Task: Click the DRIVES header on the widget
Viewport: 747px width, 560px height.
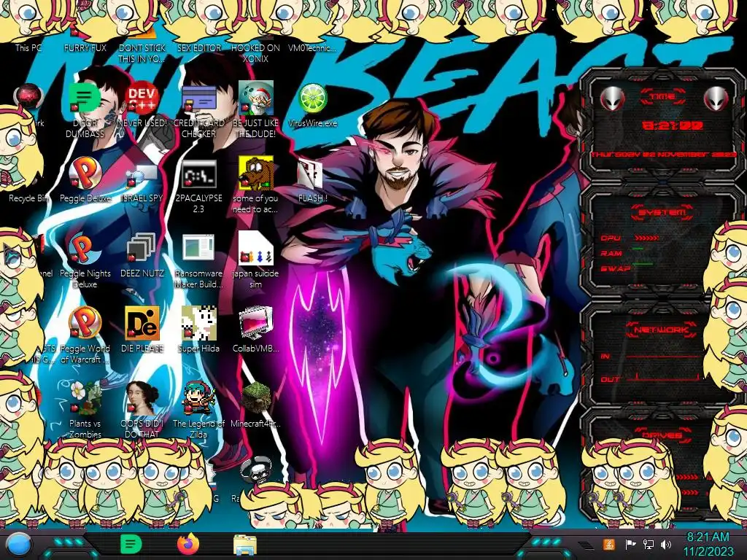Action: (661, 435)
